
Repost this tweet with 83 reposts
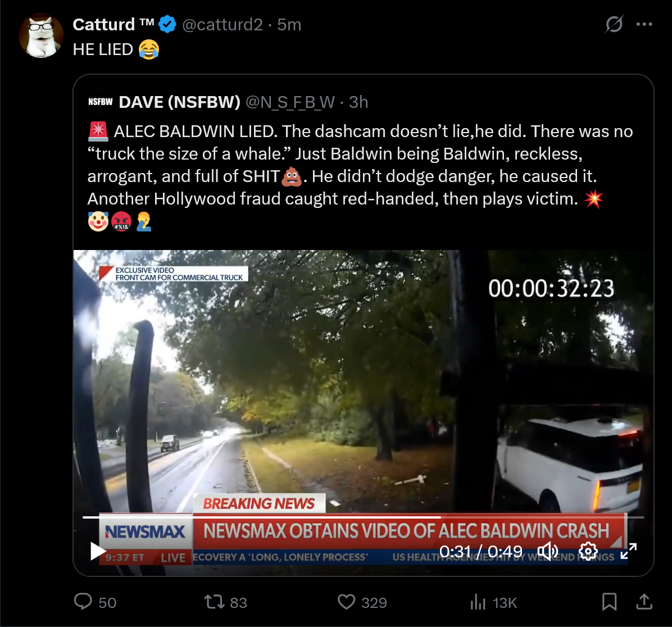click(x=225, y=602)
